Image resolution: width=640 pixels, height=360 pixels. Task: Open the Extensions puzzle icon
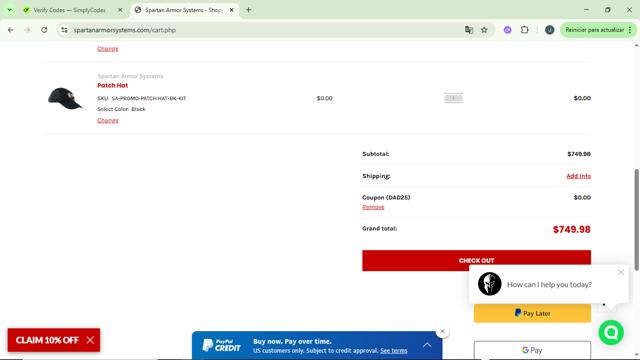coord(525,30)
